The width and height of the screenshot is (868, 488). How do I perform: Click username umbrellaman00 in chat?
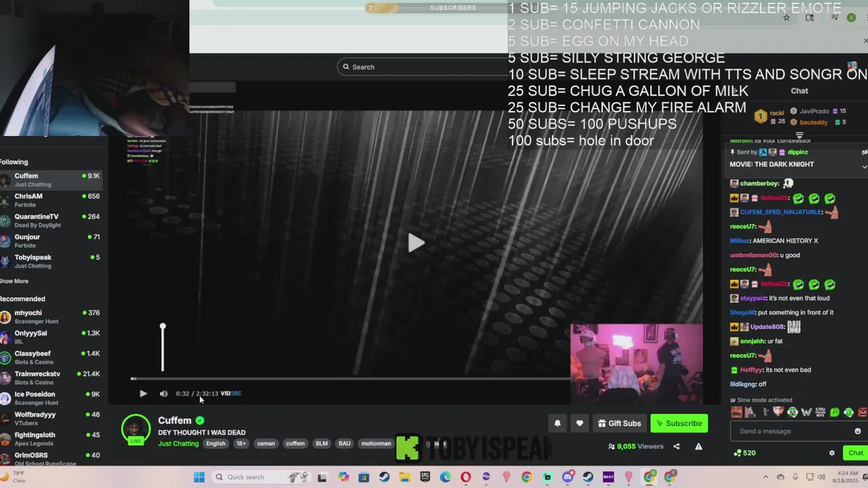tap(753, 255)
